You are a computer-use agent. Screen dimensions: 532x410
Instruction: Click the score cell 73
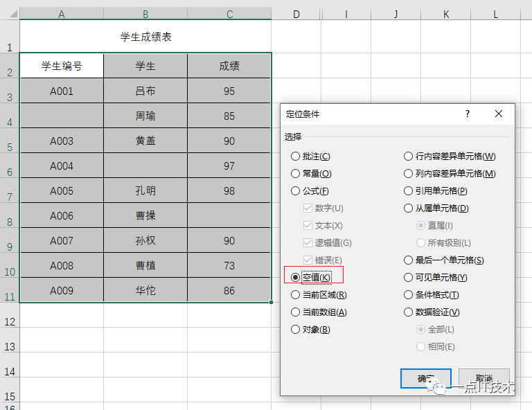click(x=229, y=265)
